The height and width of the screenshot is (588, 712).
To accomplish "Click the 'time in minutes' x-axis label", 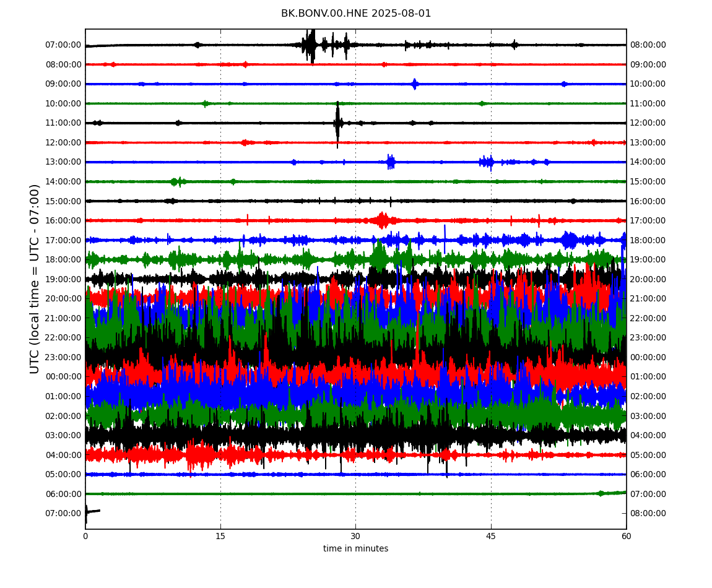I will (355, 548).
